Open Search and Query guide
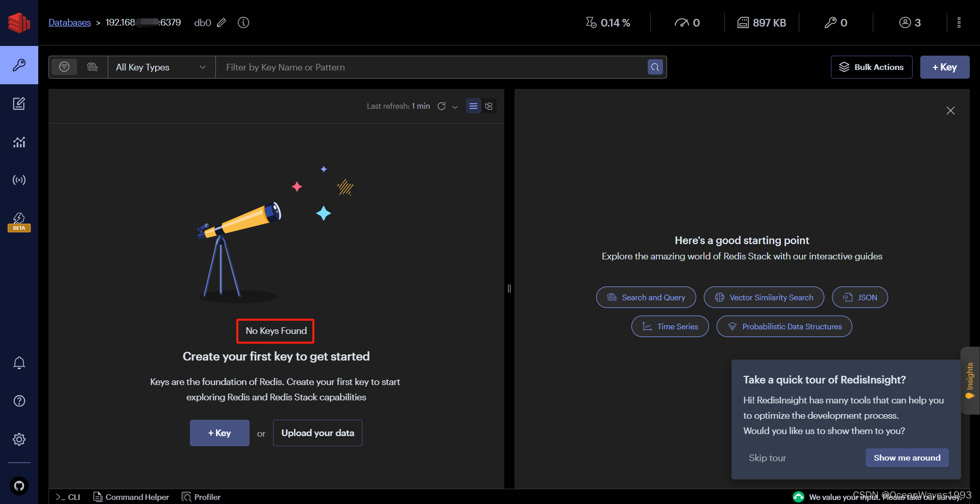This screenshot has width=980, height=504. (646, 297)
